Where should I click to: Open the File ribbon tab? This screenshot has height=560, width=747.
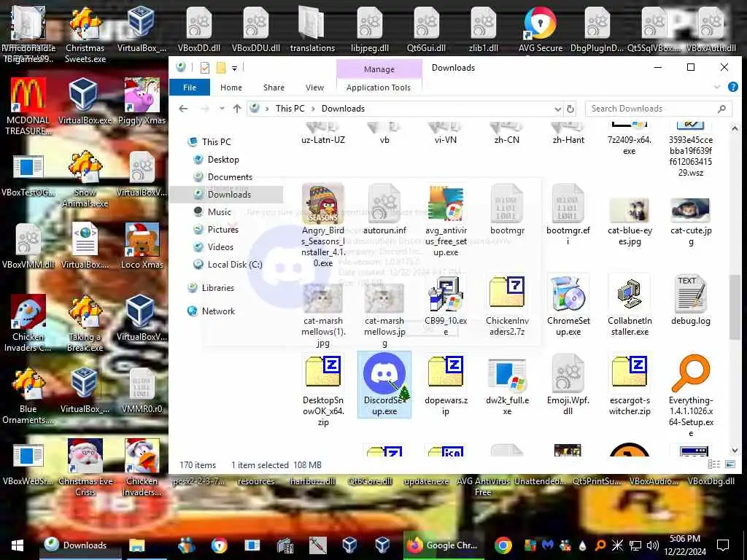click(190, 87)
